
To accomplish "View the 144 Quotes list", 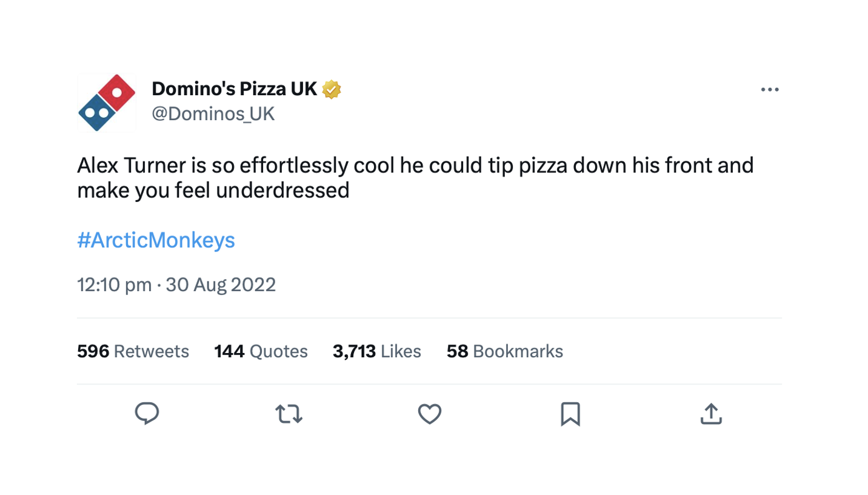I will (x=261, y=351).
